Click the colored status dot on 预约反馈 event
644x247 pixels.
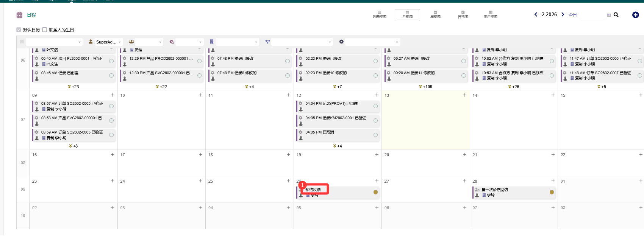point(375,192)
